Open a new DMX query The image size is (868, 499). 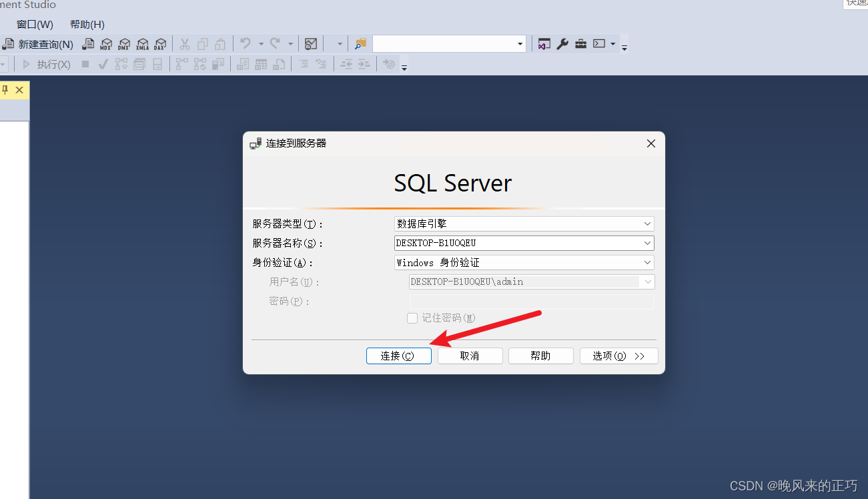[x=124, y=44]
